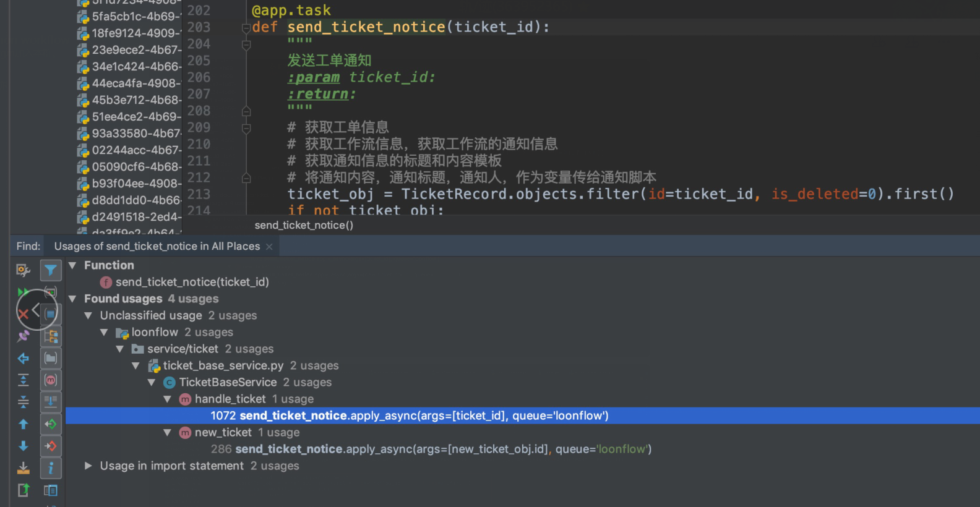Toggle show read access usages

(x=51, y=424)
